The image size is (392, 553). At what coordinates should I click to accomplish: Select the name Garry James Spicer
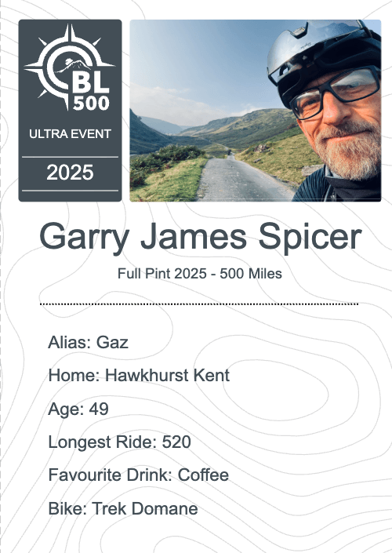(x=201, y=237)
